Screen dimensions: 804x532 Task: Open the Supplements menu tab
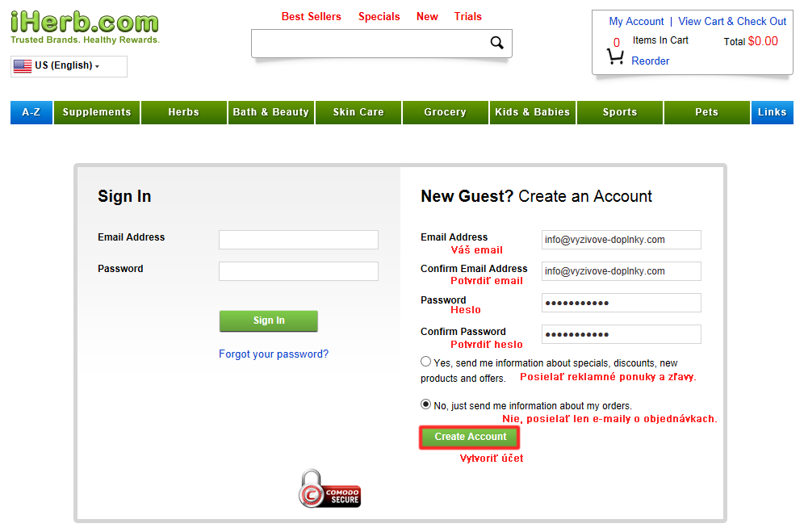(x=97, y=112)
